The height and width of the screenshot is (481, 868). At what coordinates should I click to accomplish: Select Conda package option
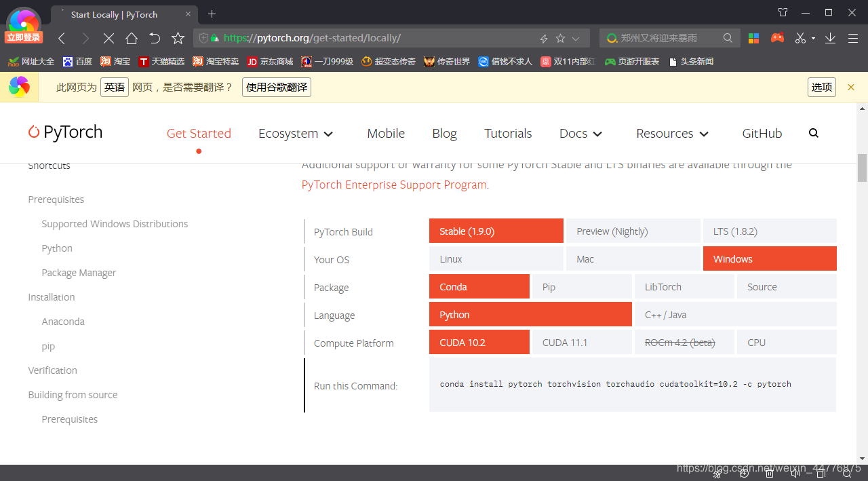tap(479, 286)
